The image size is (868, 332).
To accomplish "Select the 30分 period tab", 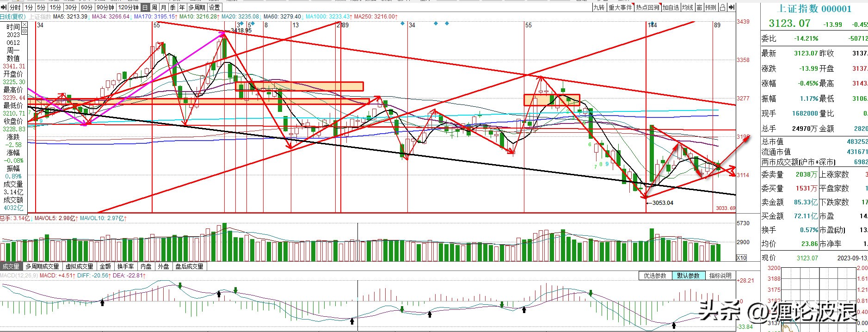I will 71,7.
